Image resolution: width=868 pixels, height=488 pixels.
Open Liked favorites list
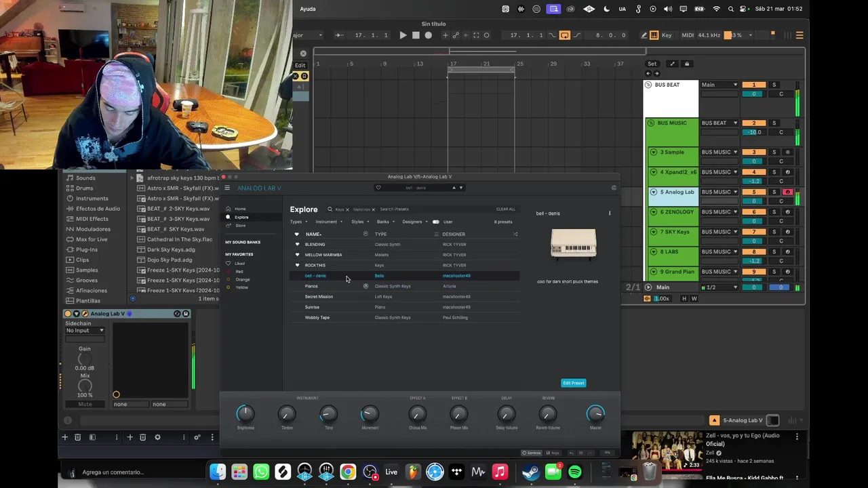click(x=239, y=263)
